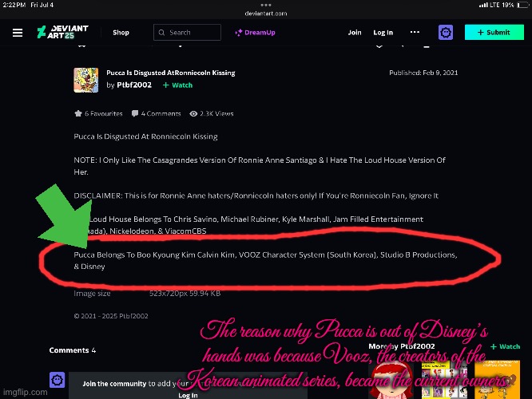Image resolution: width=532 pixels, height=399 pixels.
Task: Open the three-dots more menu
Action: coord(415,32)
